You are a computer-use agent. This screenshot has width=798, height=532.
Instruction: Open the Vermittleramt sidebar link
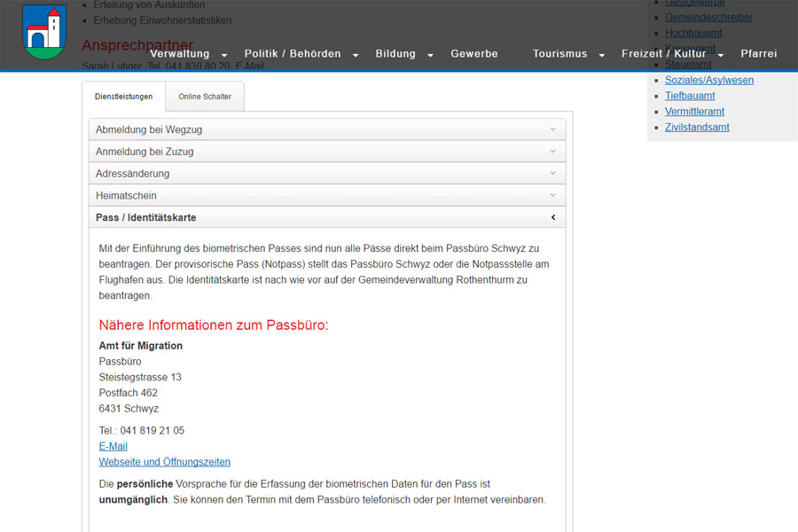(x=694, y=112)
